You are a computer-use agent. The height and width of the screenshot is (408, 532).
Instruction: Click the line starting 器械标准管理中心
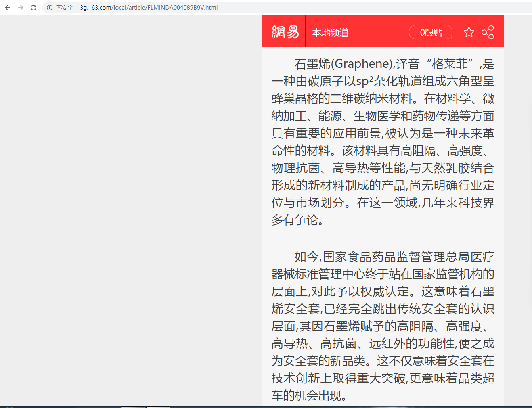point(383,274)
